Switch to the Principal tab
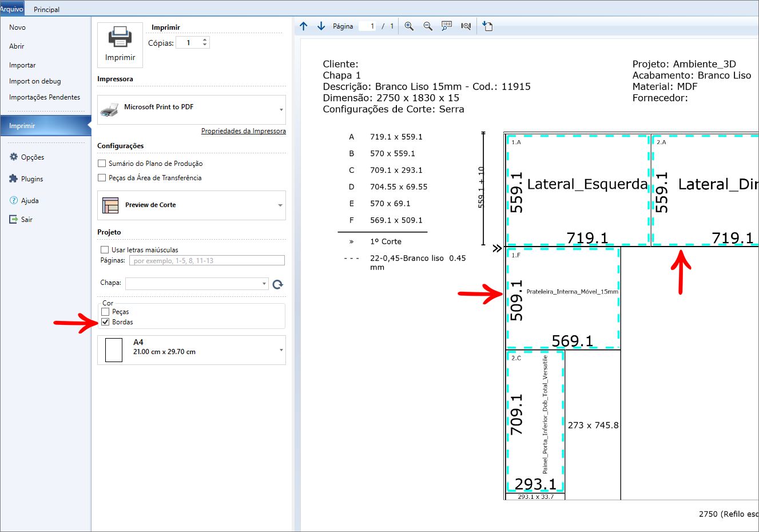 click(x=46, y=9)
